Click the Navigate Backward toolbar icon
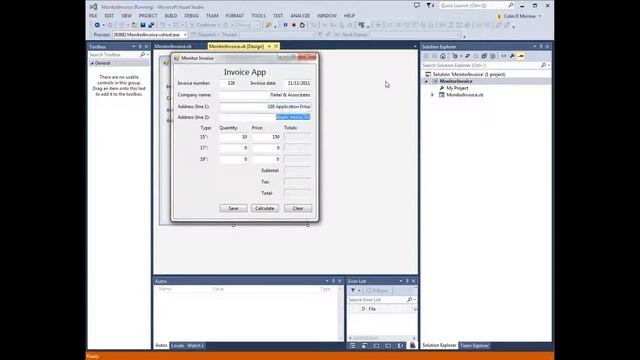Image resolution: width=640 pixels, height=360 pixels. (x=97, y=25)
